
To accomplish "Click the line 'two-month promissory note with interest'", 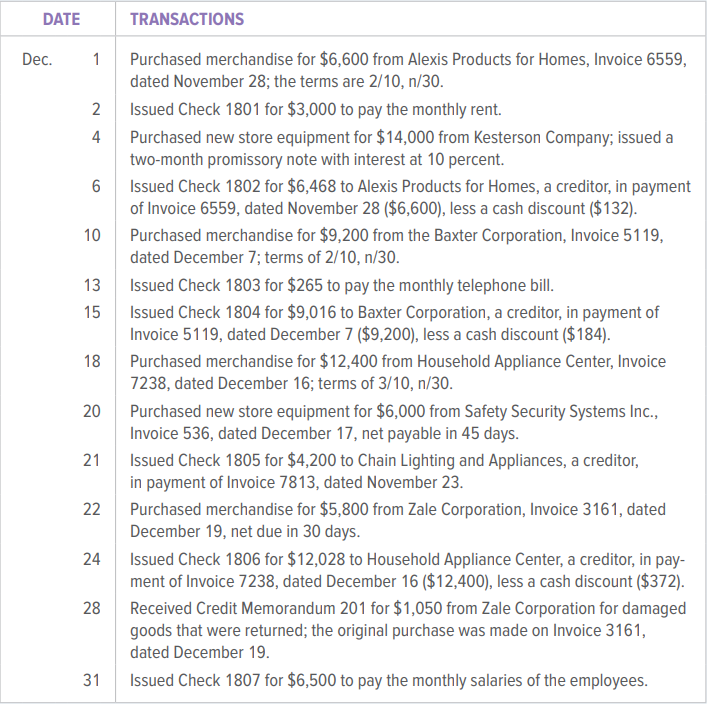I will click(317, 160).
